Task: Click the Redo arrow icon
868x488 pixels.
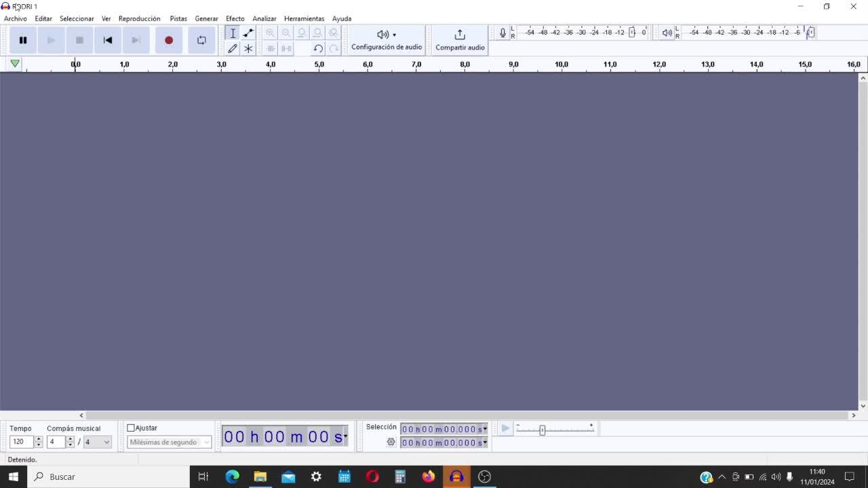Action: pos(333,49)
